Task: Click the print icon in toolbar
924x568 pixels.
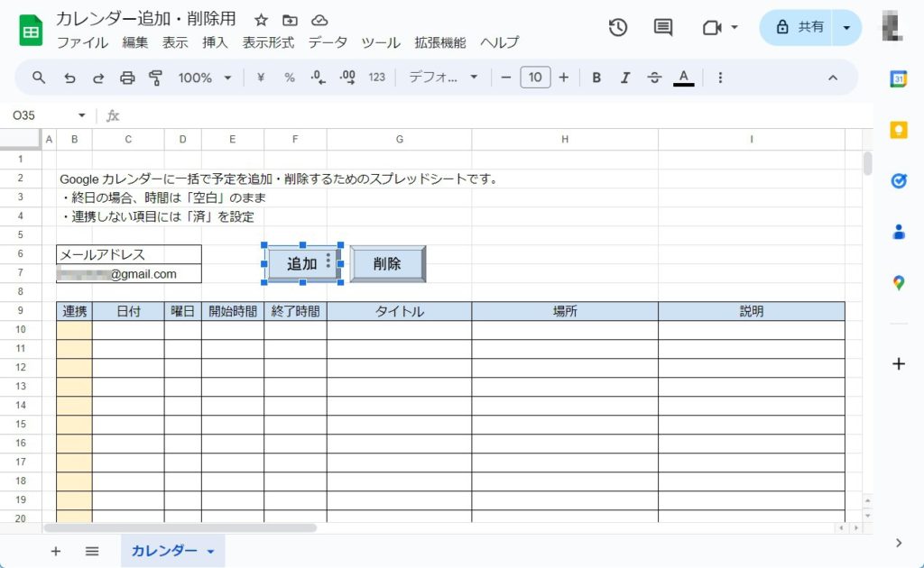Action: coord(127,78)
